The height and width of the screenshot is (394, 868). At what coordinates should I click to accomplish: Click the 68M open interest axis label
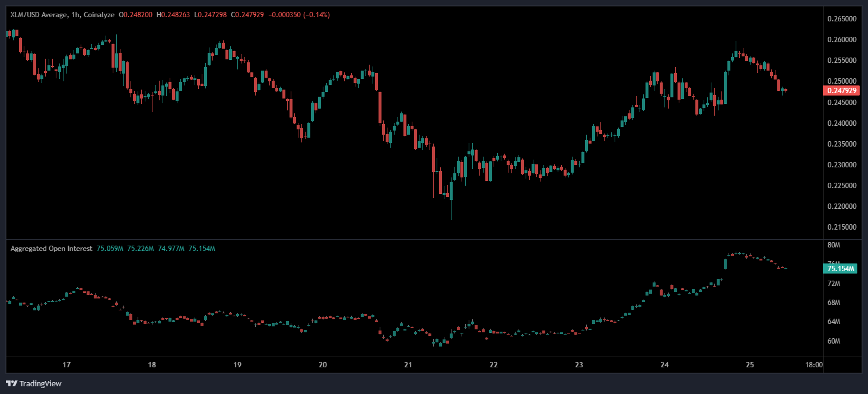(x=834, y=303)
